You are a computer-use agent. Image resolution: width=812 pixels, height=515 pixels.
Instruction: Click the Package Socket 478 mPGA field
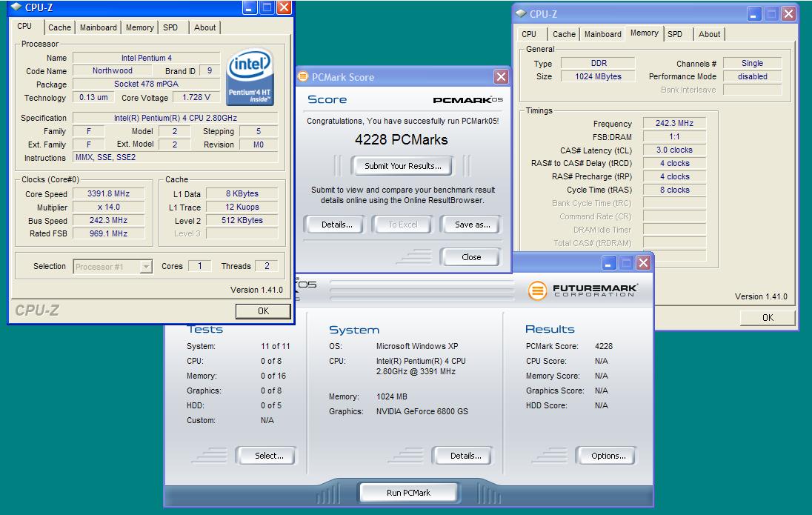click(x=147, y=84)
